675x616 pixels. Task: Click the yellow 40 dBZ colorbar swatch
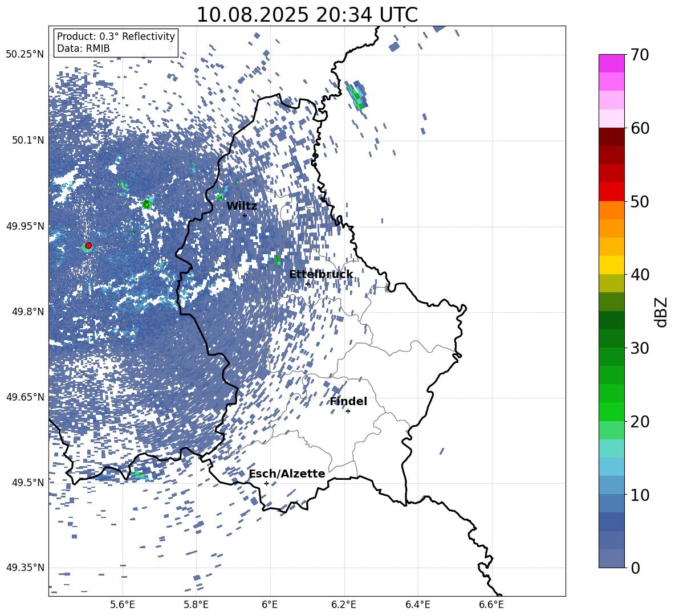(x=611, y=265)
